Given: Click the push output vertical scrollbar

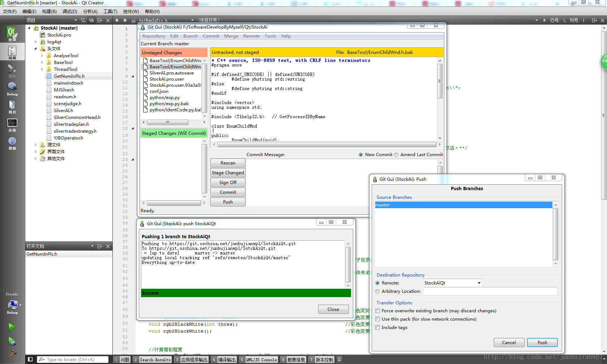Looking at the screenshot, I should (348, 264).
